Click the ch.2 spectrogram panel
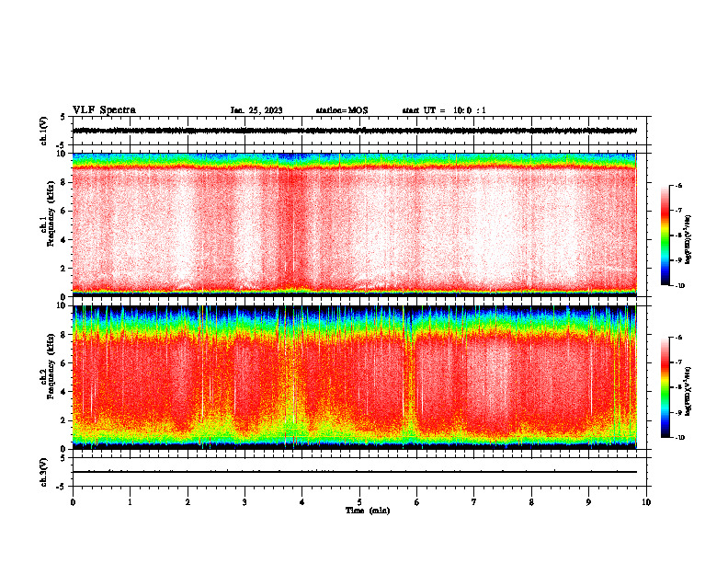The width and height of the screenshot is (728, 563). 355,377
